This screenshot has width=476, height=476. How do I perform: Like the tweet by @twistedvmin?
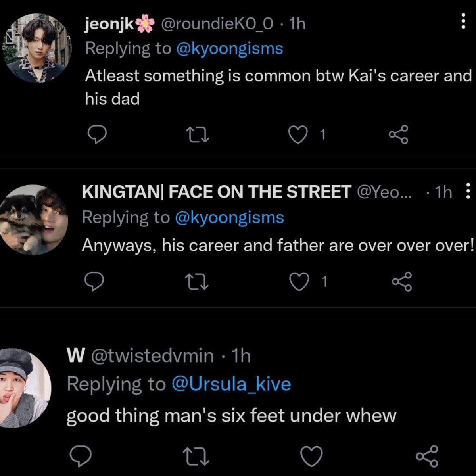311,457
